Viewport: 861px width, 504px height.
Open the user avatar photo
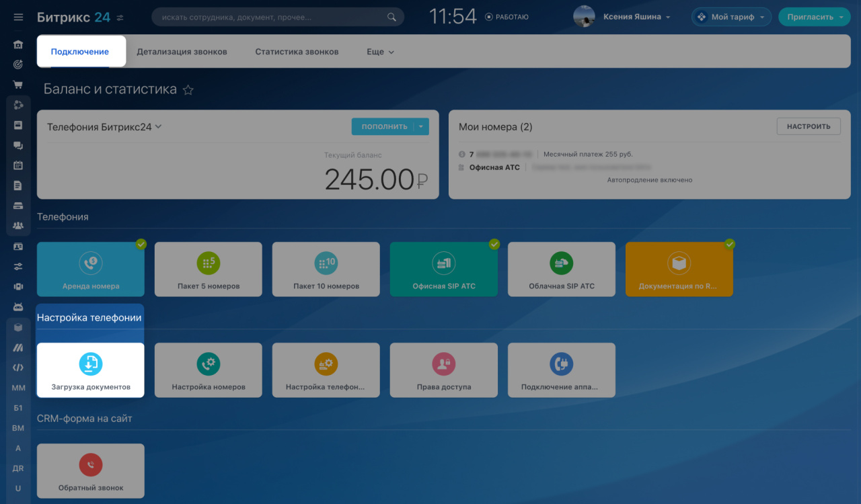(584, 17)
